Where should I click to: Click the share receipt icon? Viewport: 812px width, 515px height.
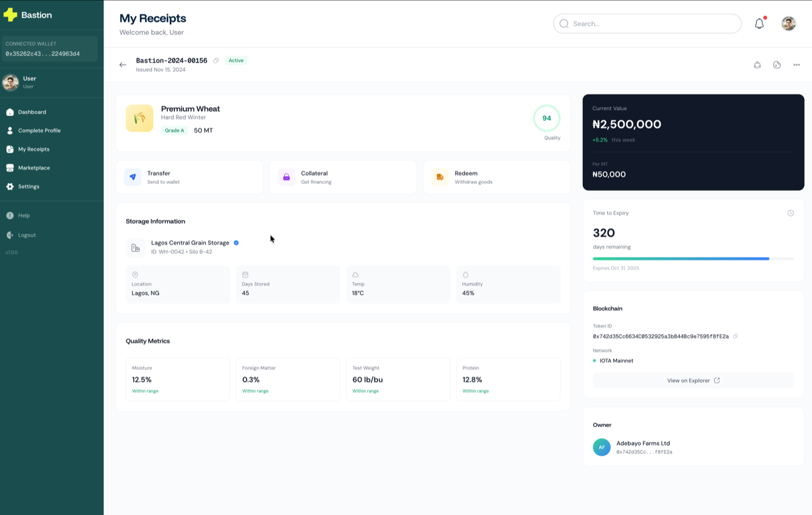tap(757, 65)
